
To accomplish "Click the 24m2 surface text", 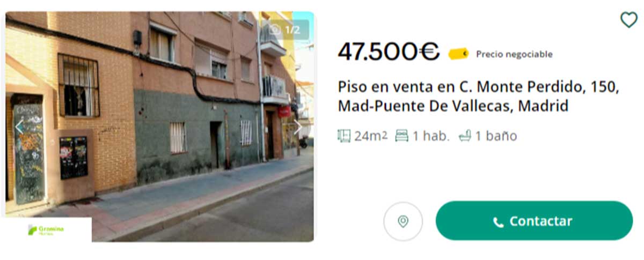I will tap(371, 136).
